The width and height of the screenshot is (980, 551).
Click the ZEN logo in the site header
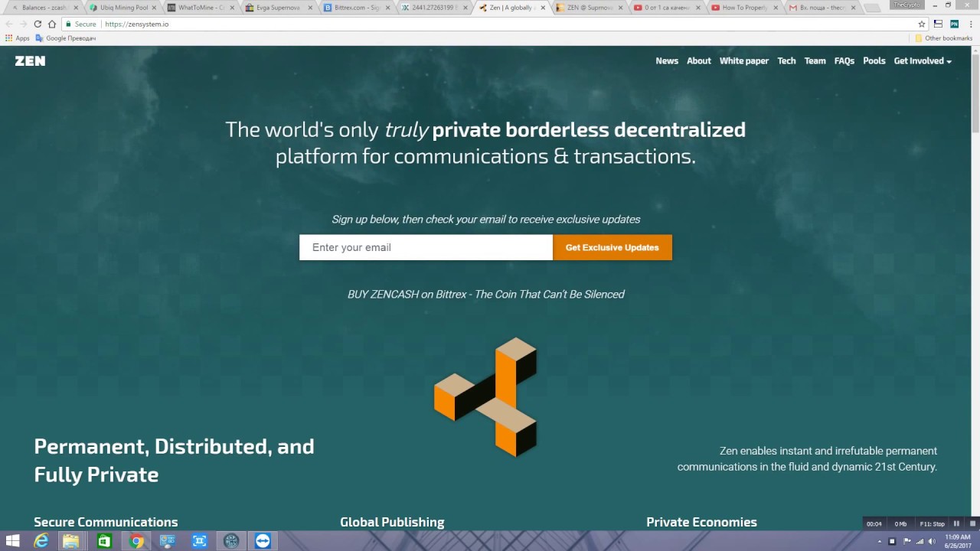(x=30, y=61)
